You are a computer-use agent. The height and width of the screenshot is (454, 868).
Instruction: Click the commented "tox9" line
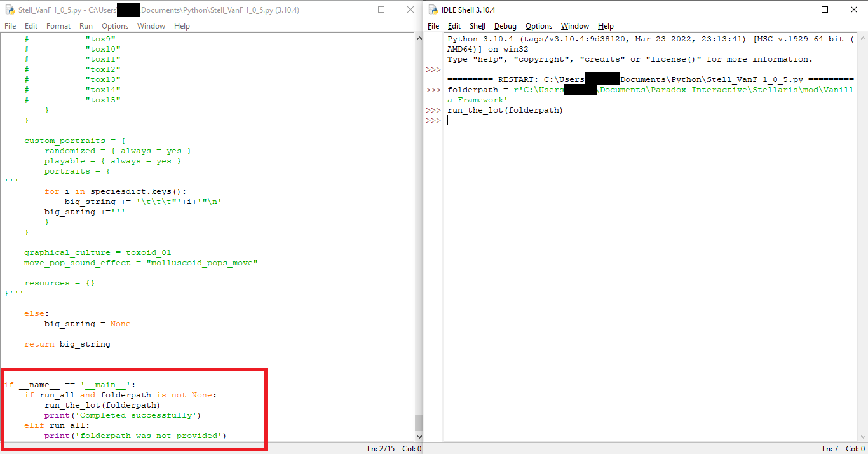coord(70,39)
